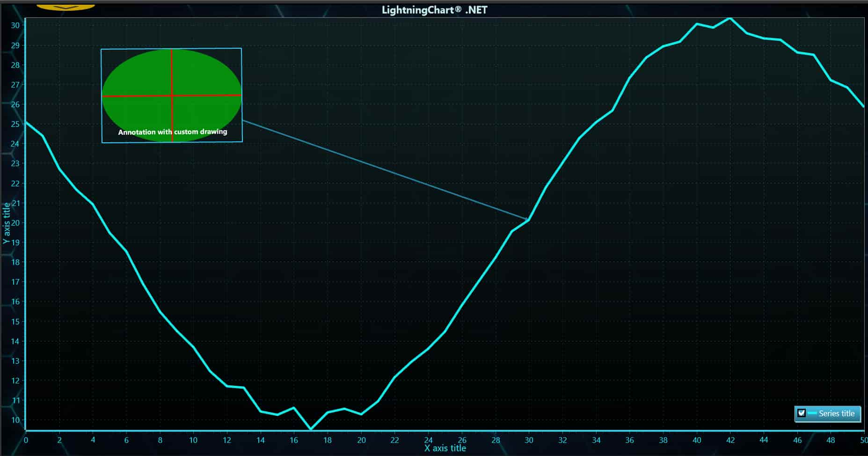Viewport: 868px width, 456px height.
Task: Click the series peak near X value 42
Action: (730, 18)
